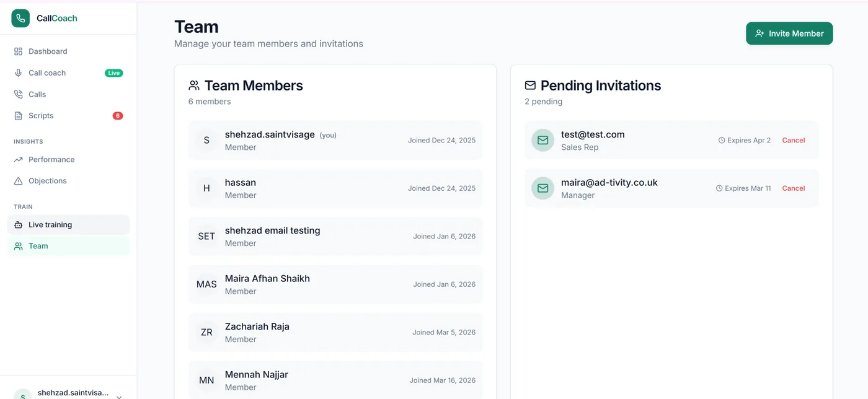
Task: Click the test@test.com email text
Action: (x=593, y=134)
